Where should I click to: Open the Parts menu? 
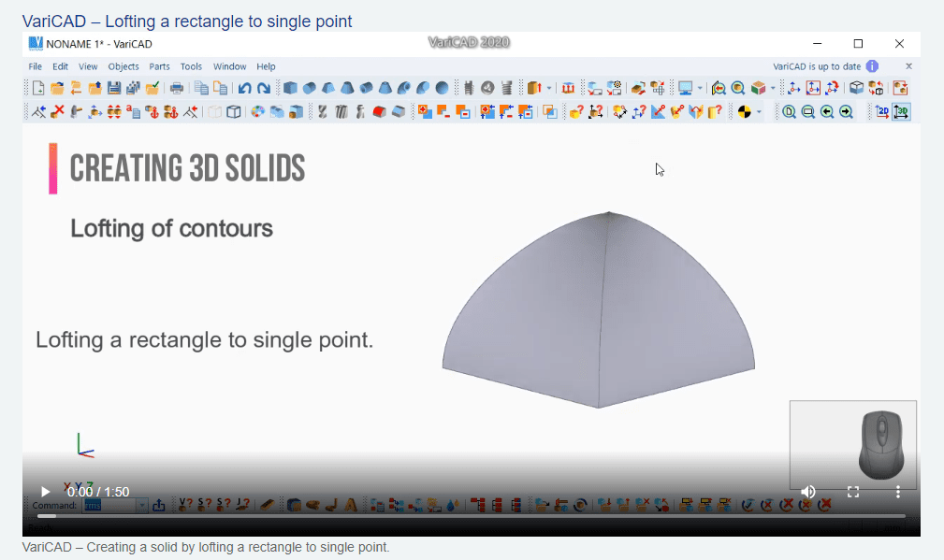coord(160,66)
